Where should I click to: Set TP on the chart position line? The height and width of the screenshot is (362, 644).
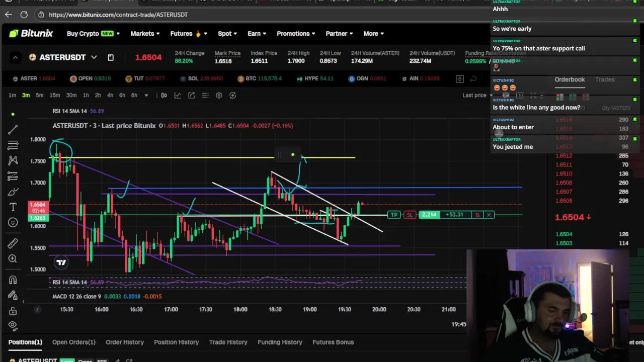pos(394,215)
